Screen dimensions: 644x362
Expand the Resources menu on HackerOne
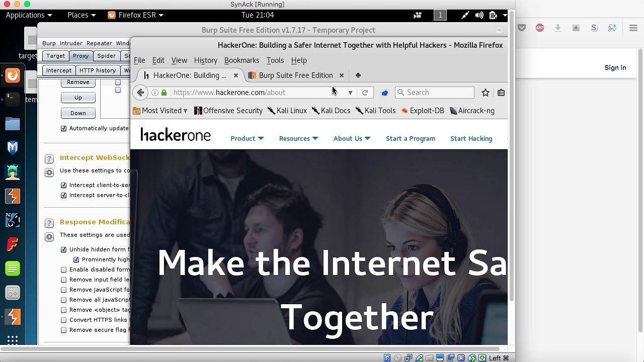pyautogui.click(x=299, y=138)
